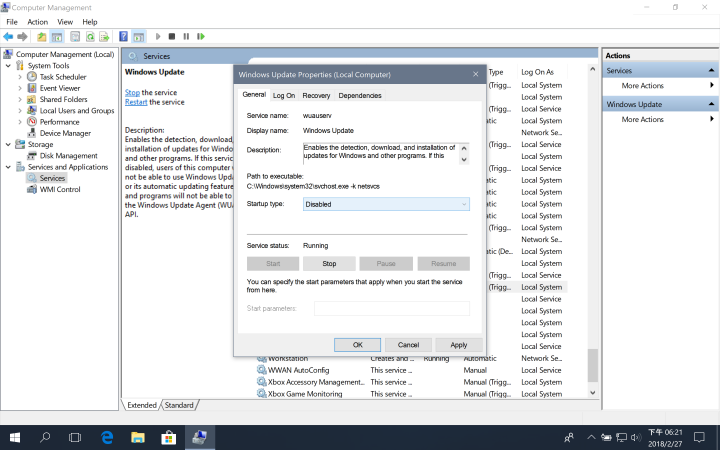This screenshot has width=720, height=450.
Task: Click the Up one level folder icon
Action: coord(41,36)
